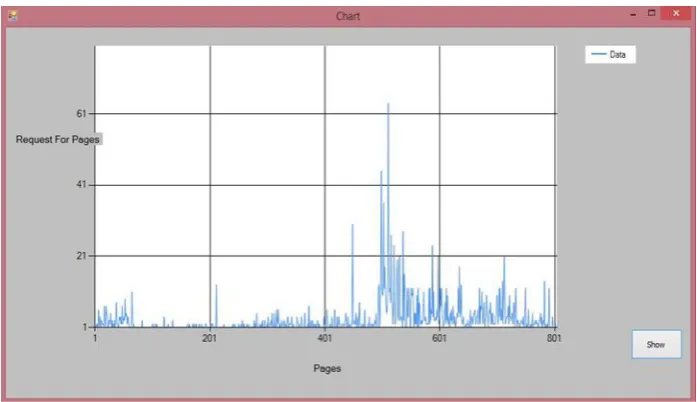Click the y-axis value 61
The width and height of the screenshot is (697, 402).
coord(81,114)
